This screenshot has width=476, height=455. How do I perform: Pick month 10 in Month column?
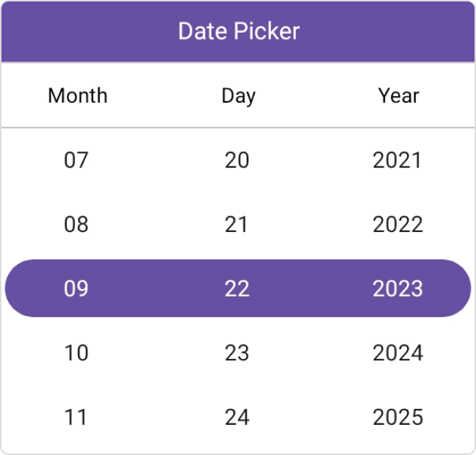point(76,353)
